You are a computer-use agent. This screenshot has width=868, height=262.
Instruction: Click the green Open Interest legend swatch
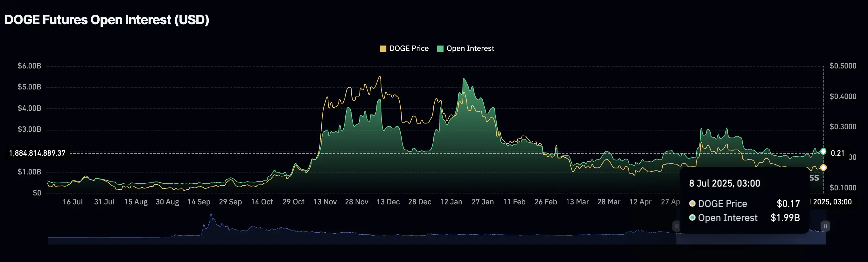440,49
